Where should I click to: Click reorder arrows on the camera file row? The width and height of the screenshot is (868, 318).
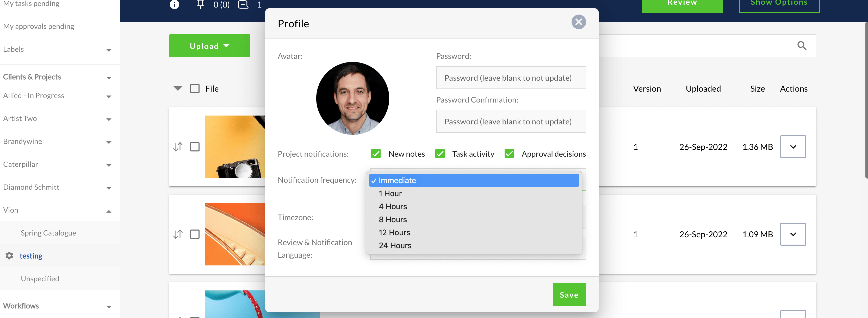pos(178,147)
